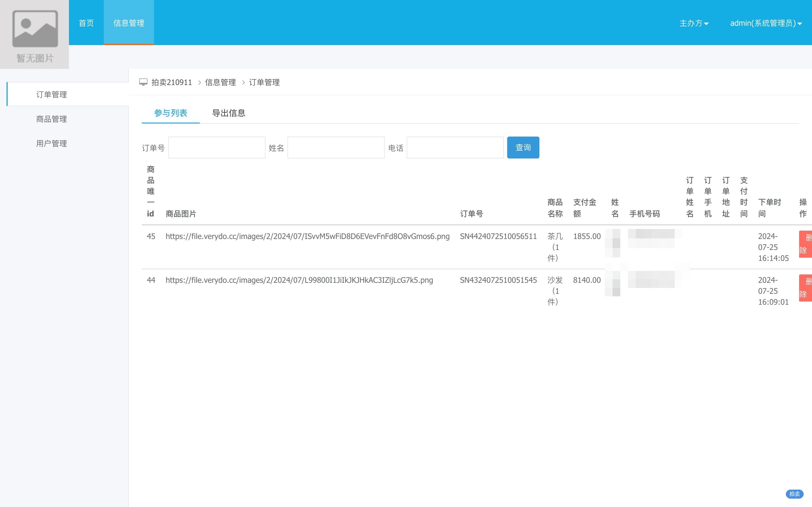Click order time 2024-07-25 16:14:05

click(x=773, y=247)
